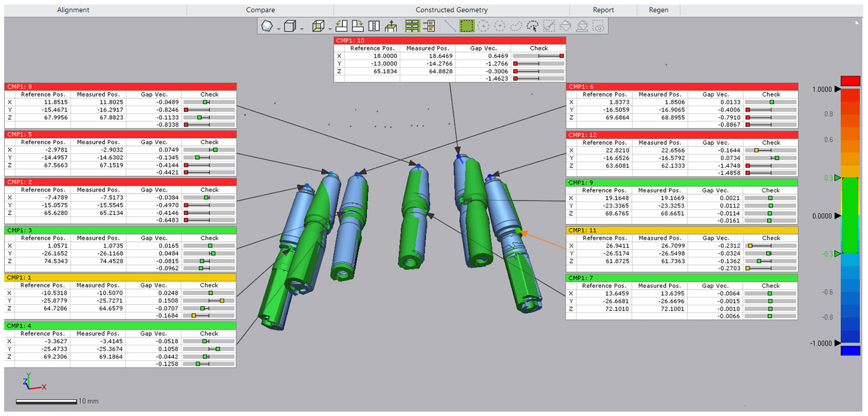Toggle the aligned annotation tags button
This screenshot has height=416, width=868.
[x=429, y=26]
